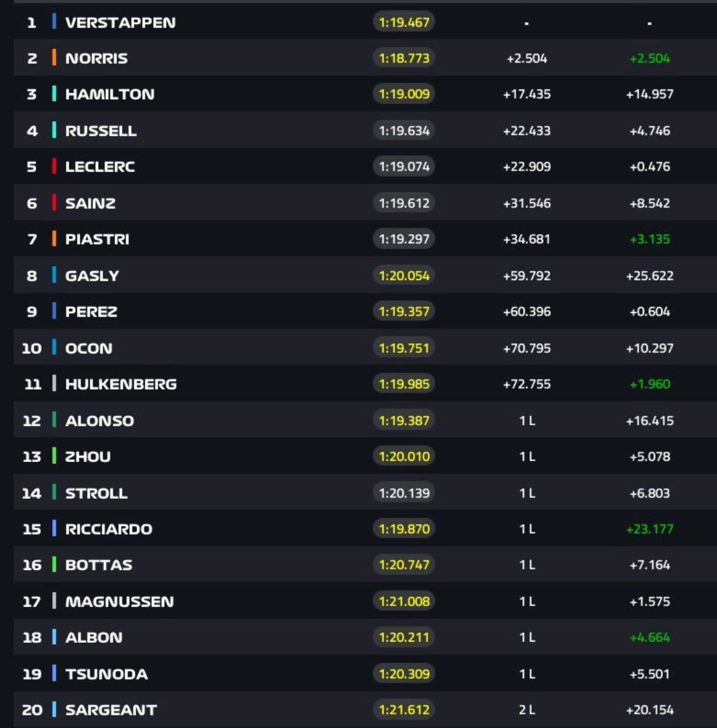Open the PEREZ driver entry
The image size is (717, 728).
365,311
